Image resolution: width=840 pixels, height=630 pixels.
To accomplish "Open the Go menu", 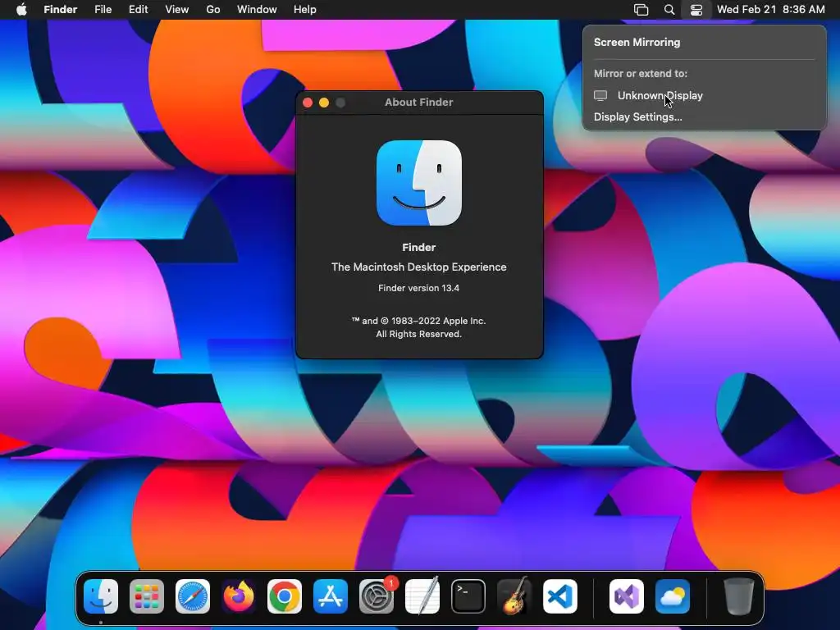I will tap(213, 10).
